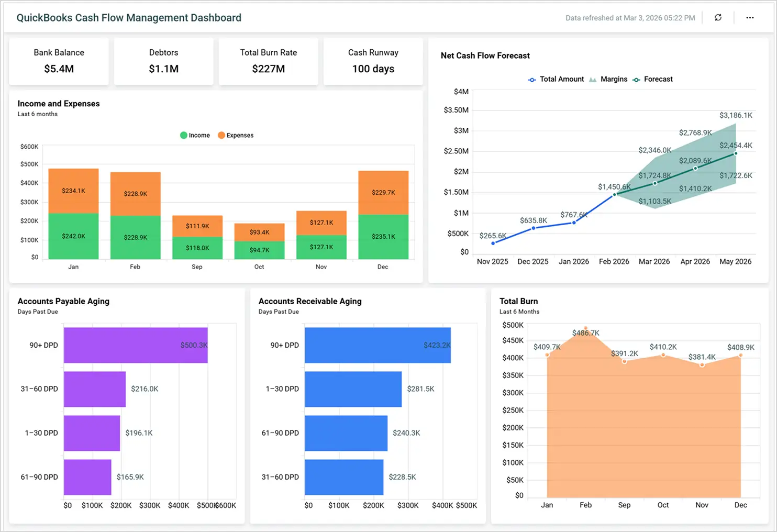Toggle the Total Amount legend series
This screenshot has width=777, height=532.
pos(556,79)
